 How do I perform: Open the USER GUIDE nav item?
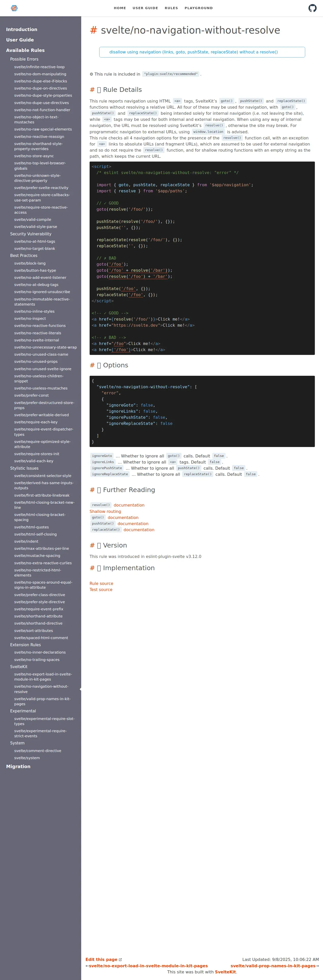point(145,8)
